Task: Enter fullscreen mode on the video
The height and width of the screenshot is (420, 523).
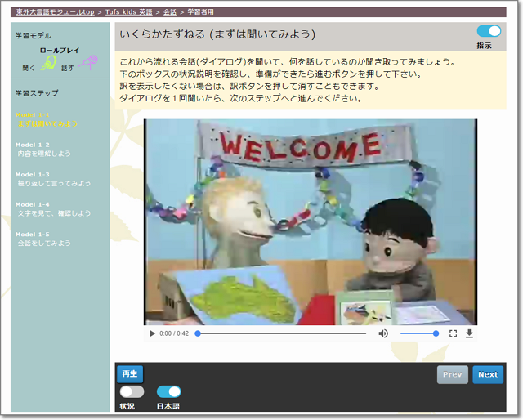Action: pyautogui.click(x=453, y=333)
